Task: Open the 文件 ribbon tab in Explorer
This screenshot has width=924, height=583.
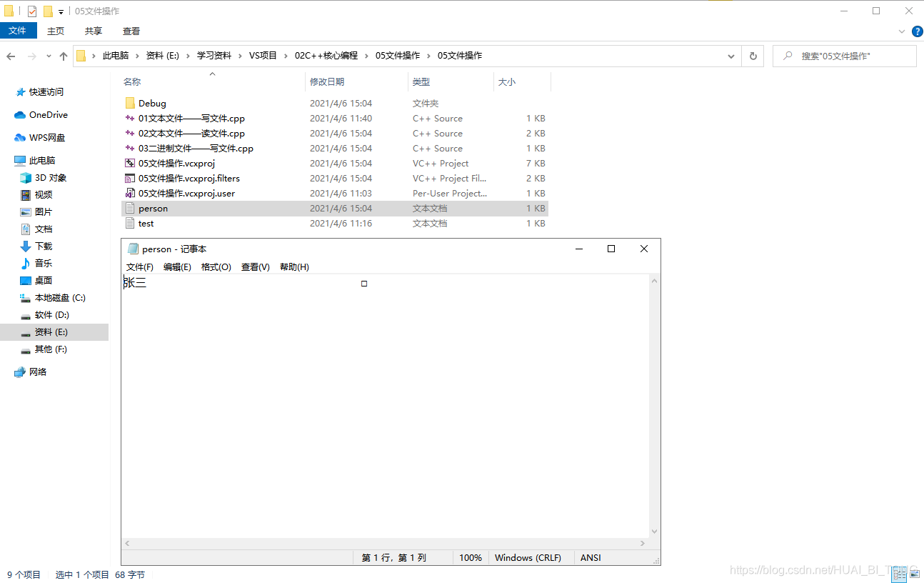Action: pos(17,31)
